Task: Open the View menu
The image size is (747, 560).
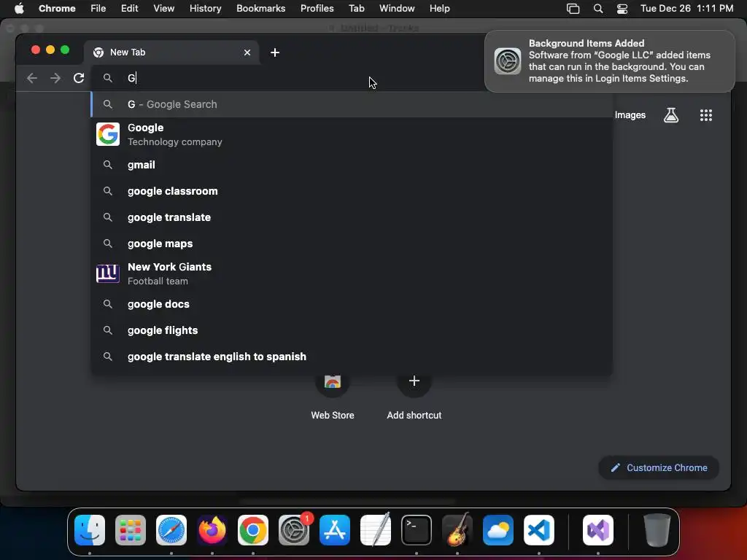Action: coord(163,8)
